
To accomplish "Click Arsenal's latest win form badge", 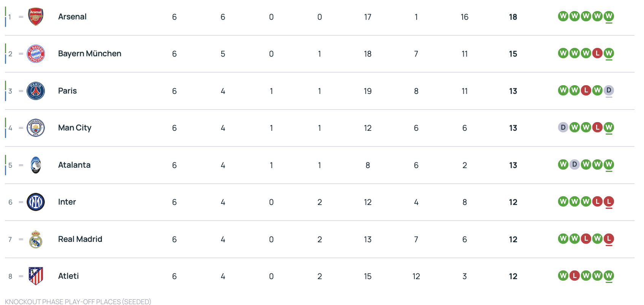I will pos(609,16).
